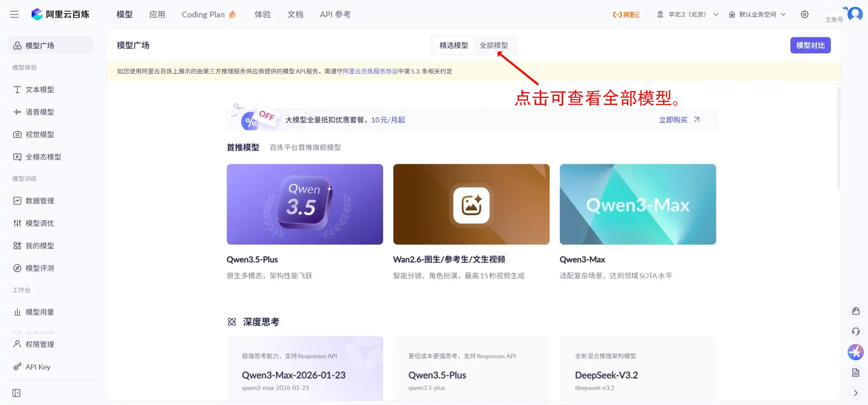Open the Qwen3-Max banner thumbnail
868x405 pixels.
[x=638, y=204]
